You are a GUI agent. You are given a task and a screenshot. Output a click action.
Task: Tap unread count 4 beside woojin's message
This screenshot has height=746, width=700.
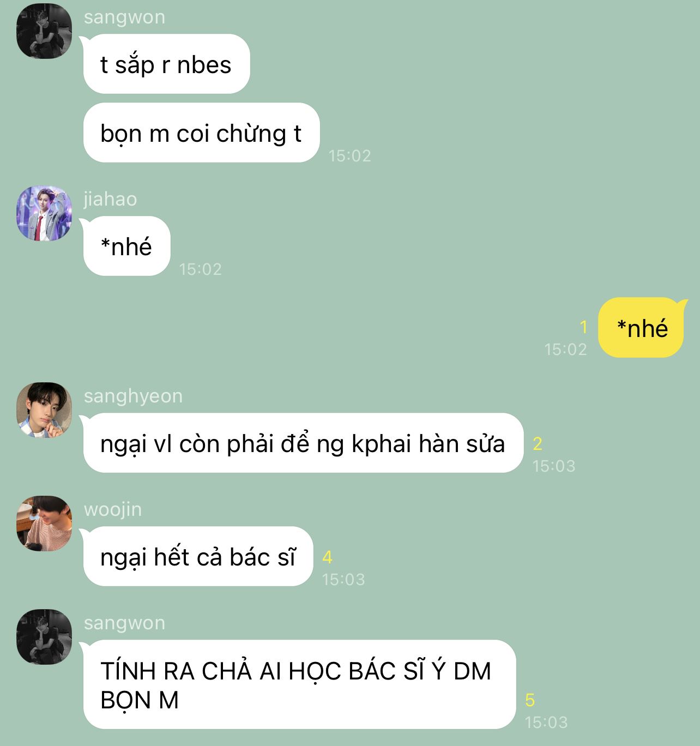[x=327, y=557]
